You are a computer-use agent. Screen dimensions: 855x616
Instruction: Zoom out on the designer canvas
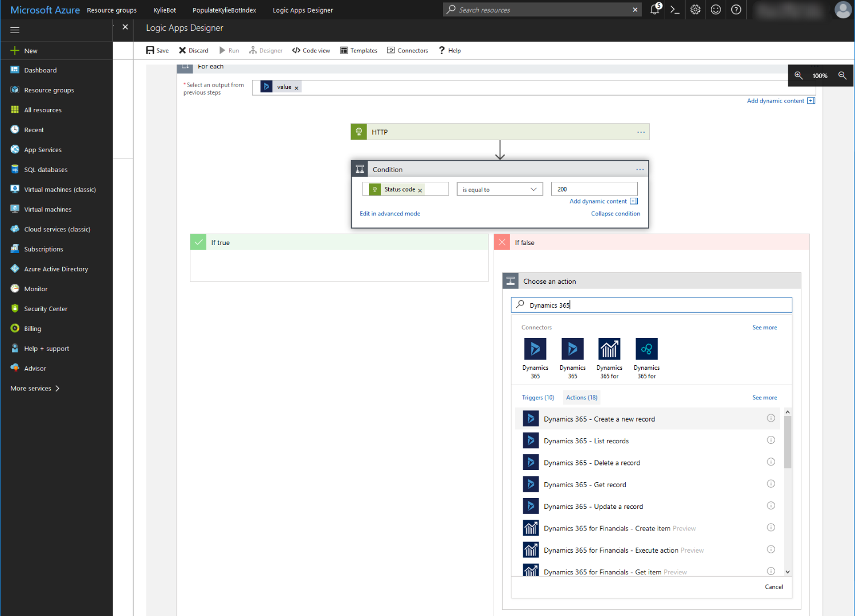click(842, 76)
